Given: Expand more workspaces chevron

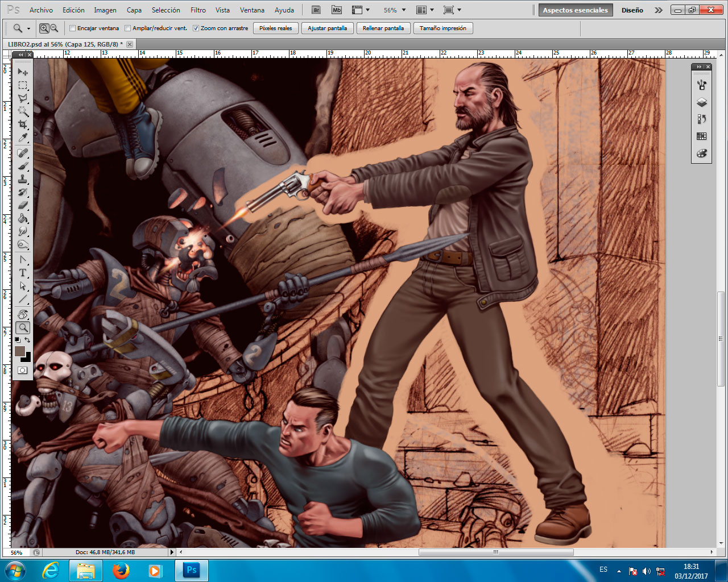Looking at the screenshot, I should (x=658, y=10).
